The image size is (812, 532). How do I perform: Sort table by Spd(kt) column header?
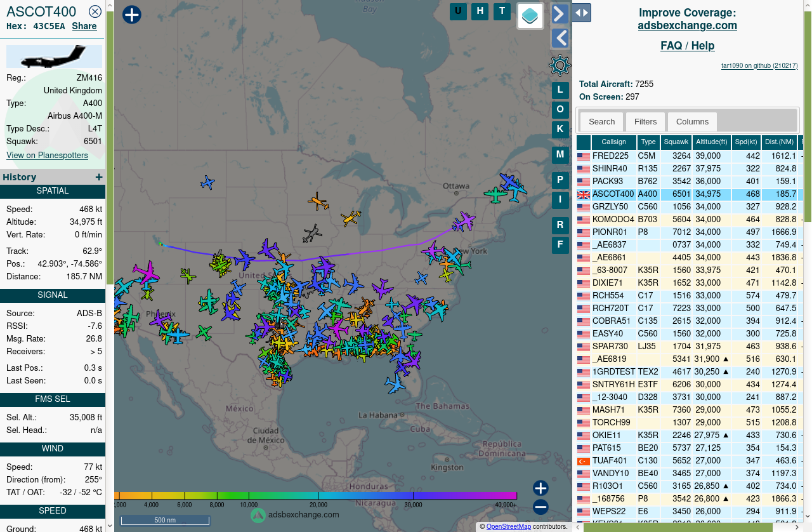point(745,142)
